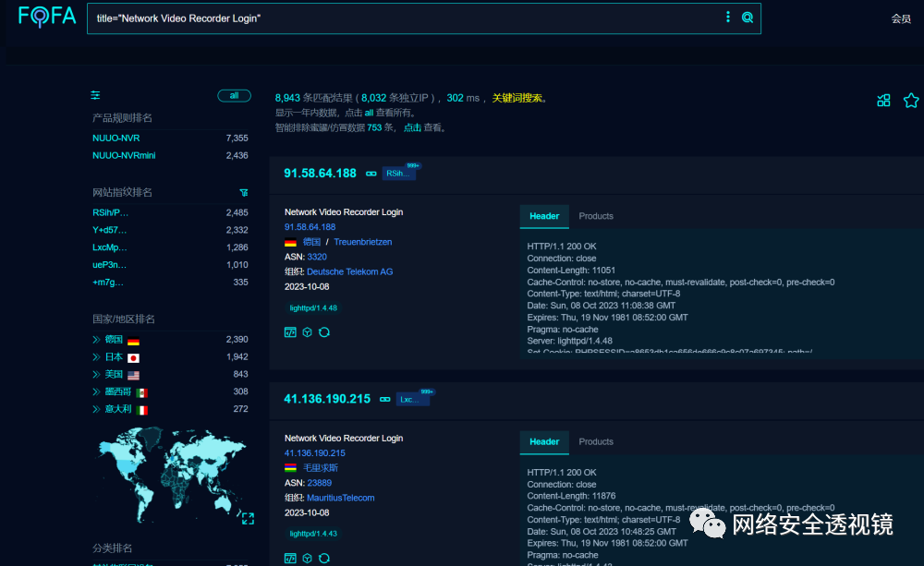Expand the 墨西哥 country row chevron
Viewport: 924px width, 566px height.
[96, 391]
